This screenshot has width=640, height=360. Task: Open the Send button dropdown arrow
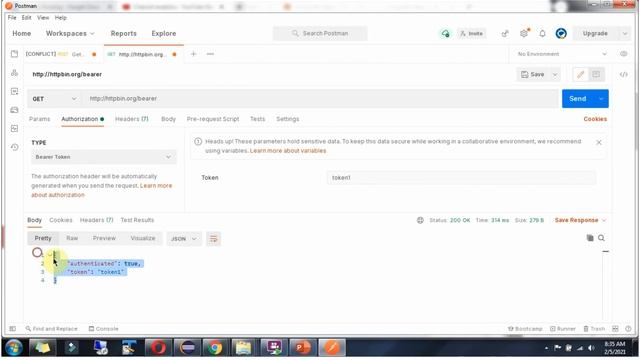(x=601, y=99)
